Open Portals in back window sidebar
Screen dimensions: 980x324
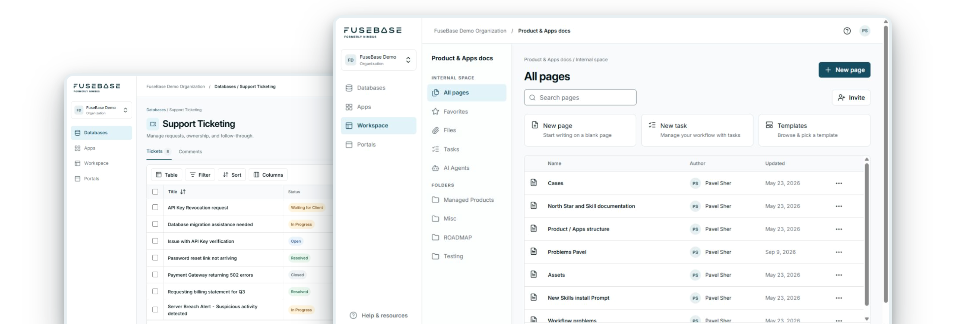click(x=101, y=179)
